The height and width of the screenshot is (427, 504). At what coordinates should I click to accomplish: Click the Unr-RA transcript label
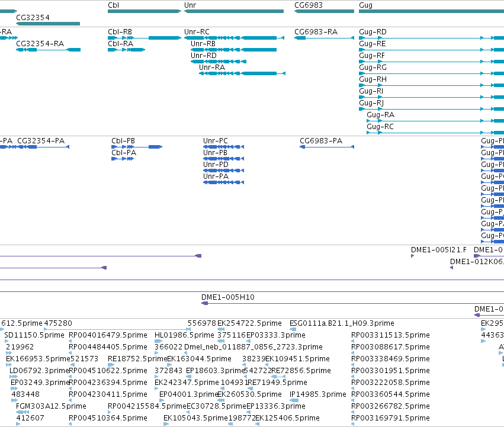pos(212,68)
